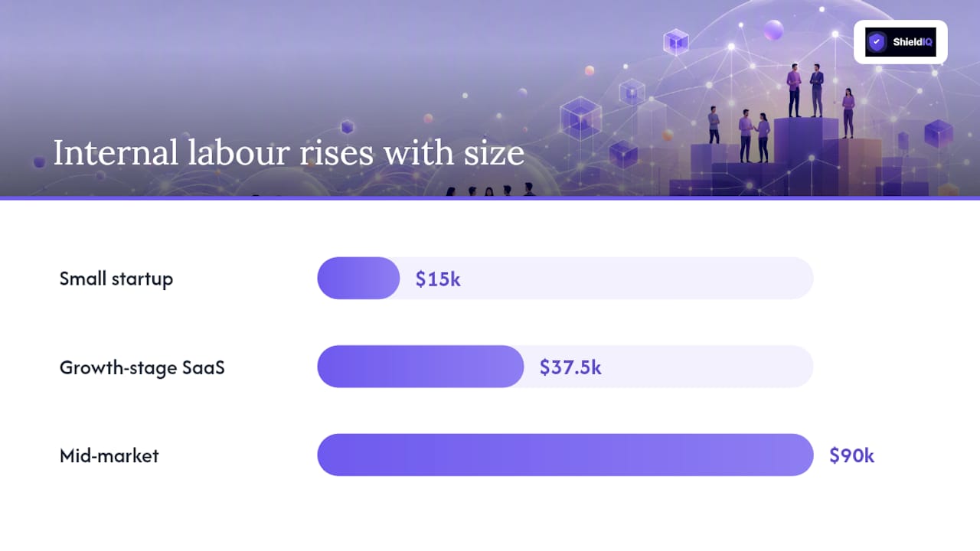Click the filled part of the Growth-stage SaaS bar
Viewport: 980px width, 551px height.
[x=420, y=367]
